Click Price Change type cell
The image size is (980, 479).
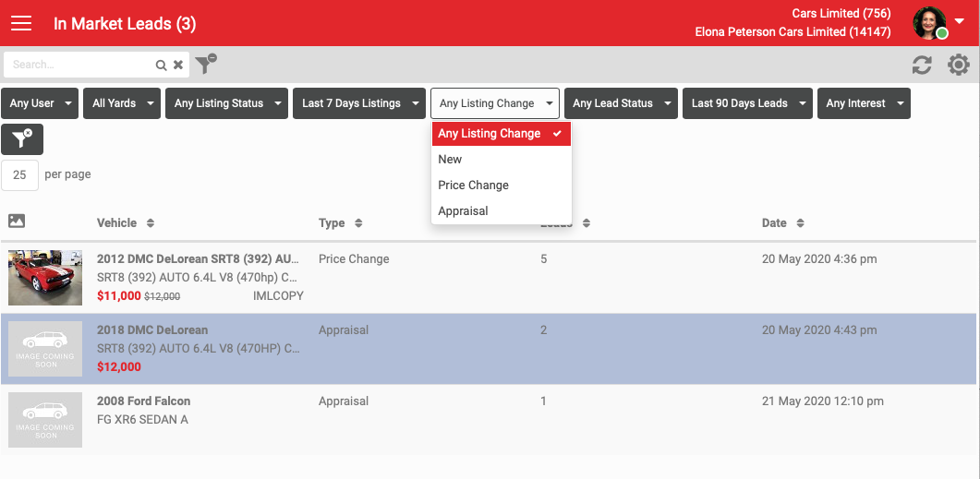[x=354, y=258]
